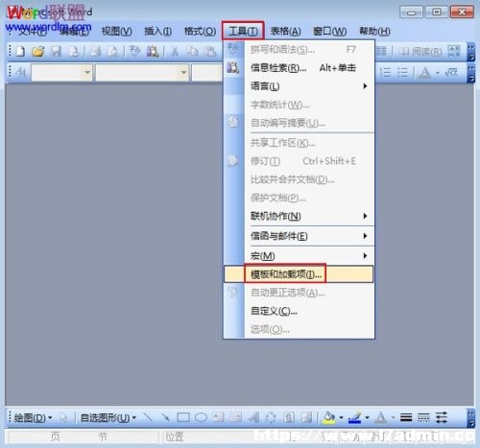Open the Fill Color dropdown arrow
Image resolution: width=480 pixels, height=448 pixels.
click(341, 417)
